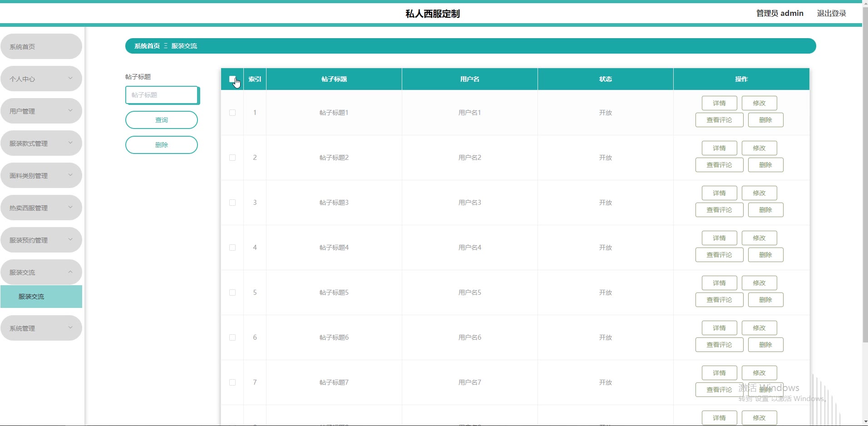Collapse the 服装交流 sidebar menu chevron
Viewport: 868px width, 426px height.
[70, 272]
